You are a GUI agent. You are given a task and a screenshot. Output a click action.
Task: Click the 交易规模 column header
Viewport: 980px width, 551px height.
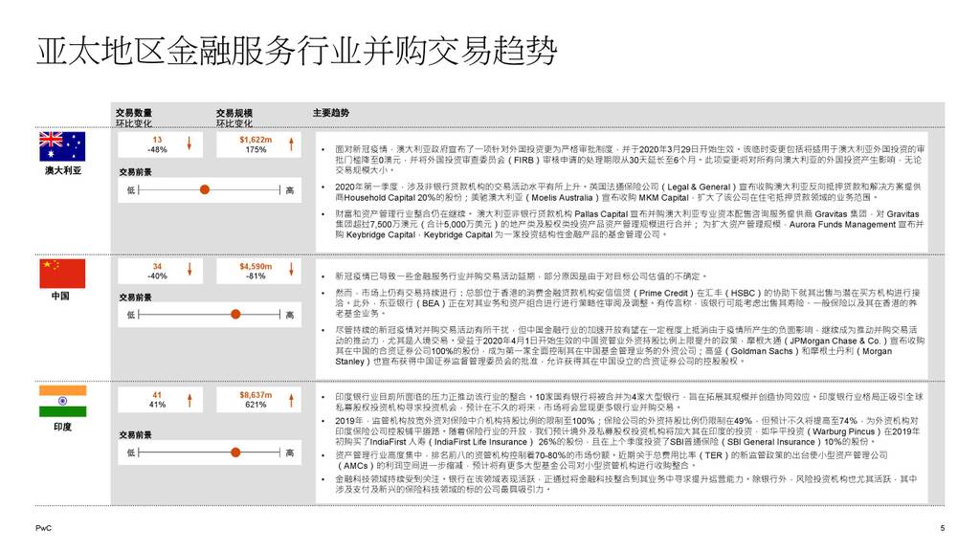(x=234, y=113)
